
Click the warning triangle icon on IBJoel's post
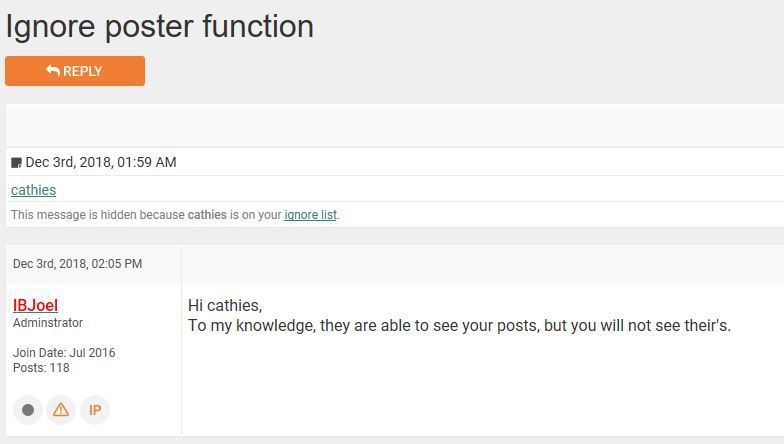click(61, 410)
